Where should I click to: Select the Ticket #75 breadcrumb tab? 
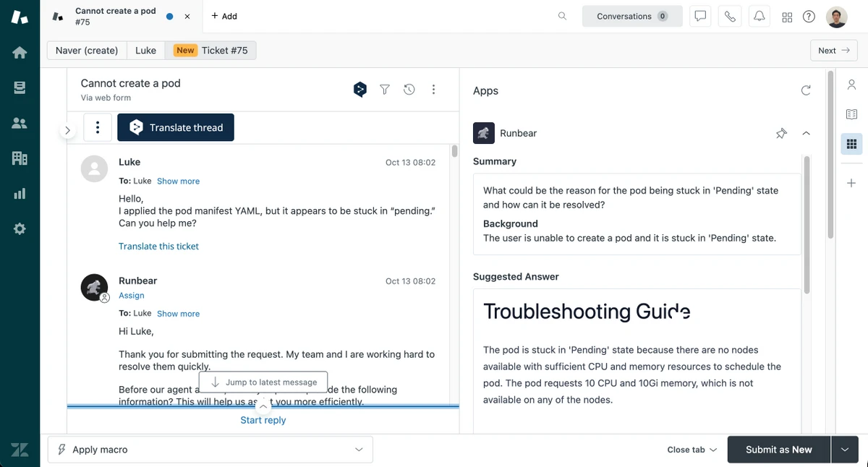coord(210,51)
